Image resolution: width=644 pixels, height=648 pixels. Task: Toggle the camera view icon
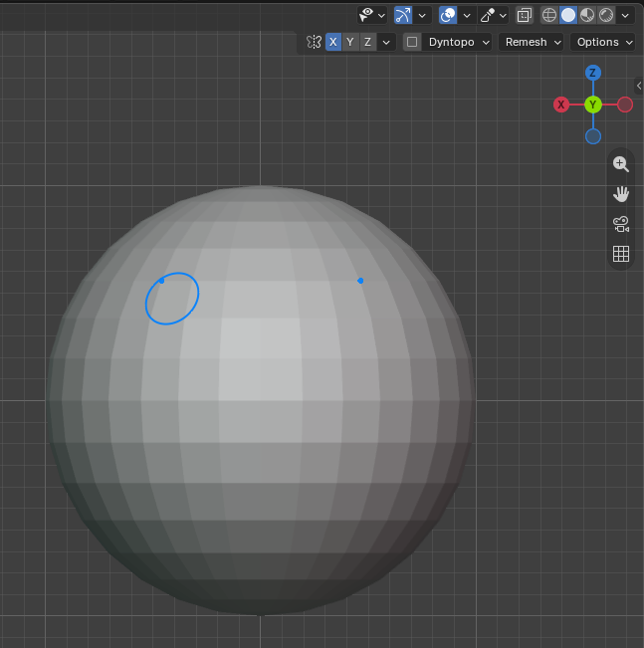tap(620, 224)
